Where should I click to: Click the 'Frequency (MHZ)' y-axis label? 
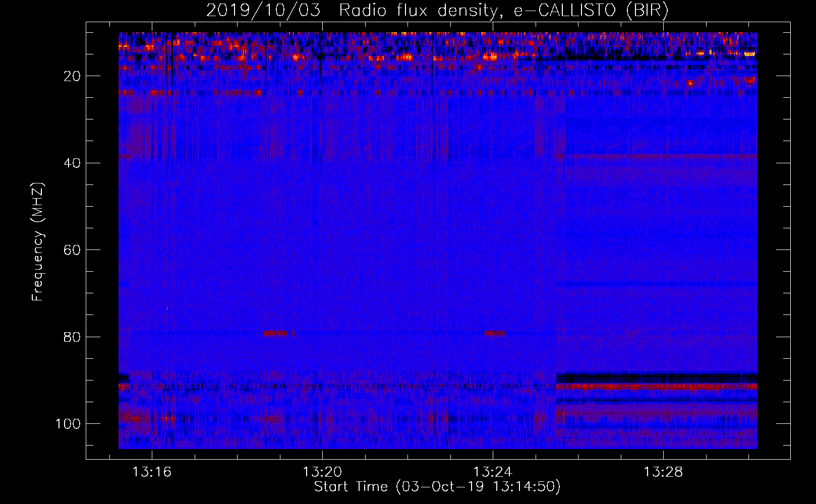(38, 242)
